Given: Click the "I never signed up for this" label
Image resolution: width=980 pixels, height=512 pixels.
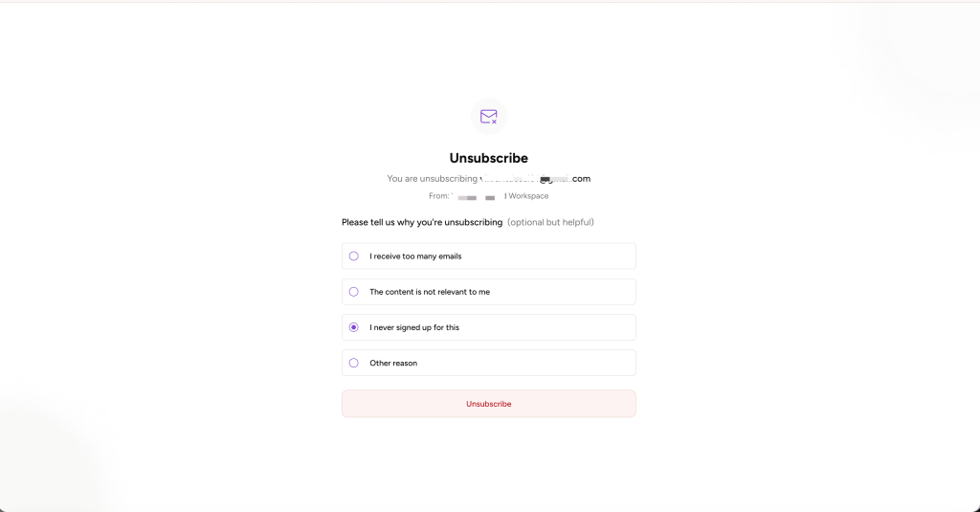Looking at the screenshot, I should coord(414,327).
